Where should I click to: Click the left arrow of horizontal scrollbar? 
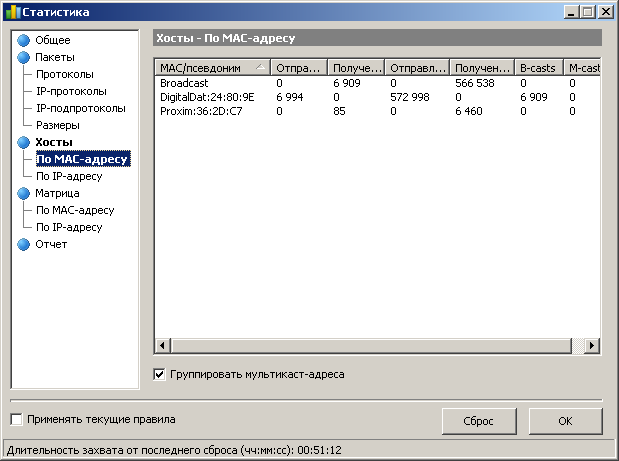[x=162, y=346]
